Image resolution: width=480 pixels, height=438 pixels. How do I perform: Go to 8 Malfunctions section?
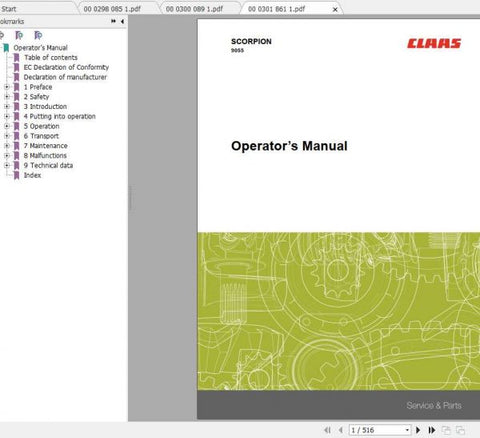(45, 156)
